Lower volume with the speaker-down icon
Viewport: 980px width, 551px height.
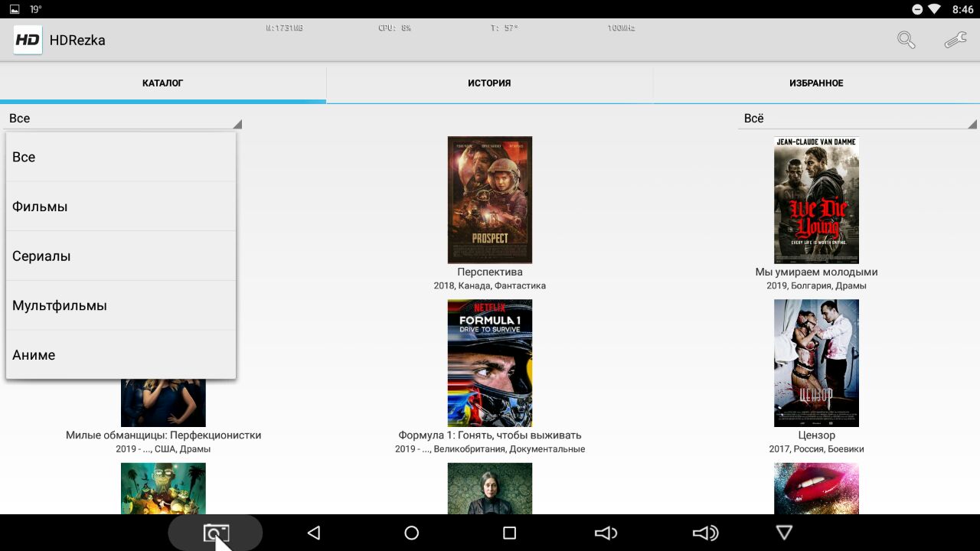pyautogui.click(x=606, y=533)
